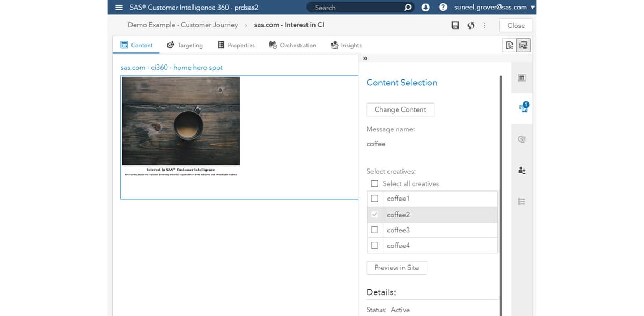Viewport: 644px width, 316px height.
Task: Click the sas.com - Interest in CI title
Action: (289, 25)
